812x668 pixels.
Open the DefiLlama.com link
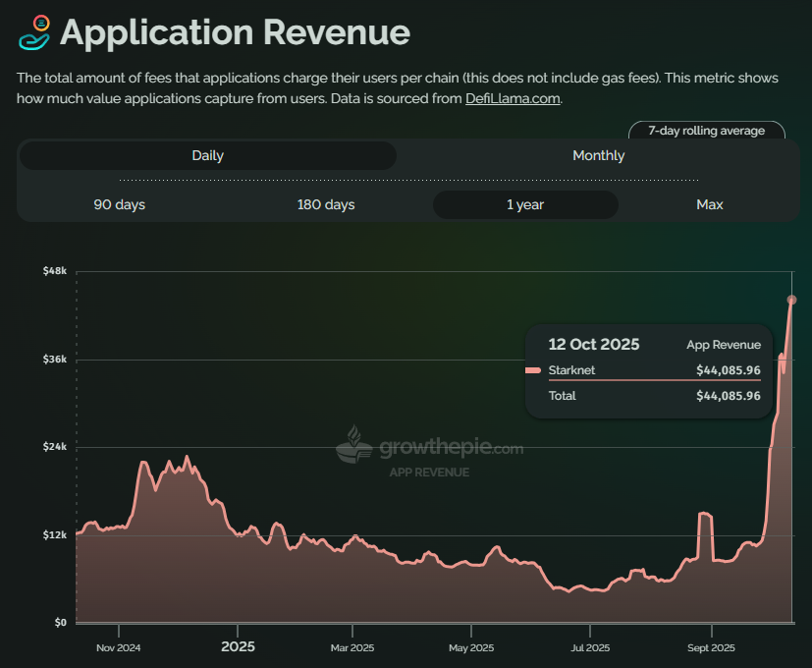pos(513,98)
